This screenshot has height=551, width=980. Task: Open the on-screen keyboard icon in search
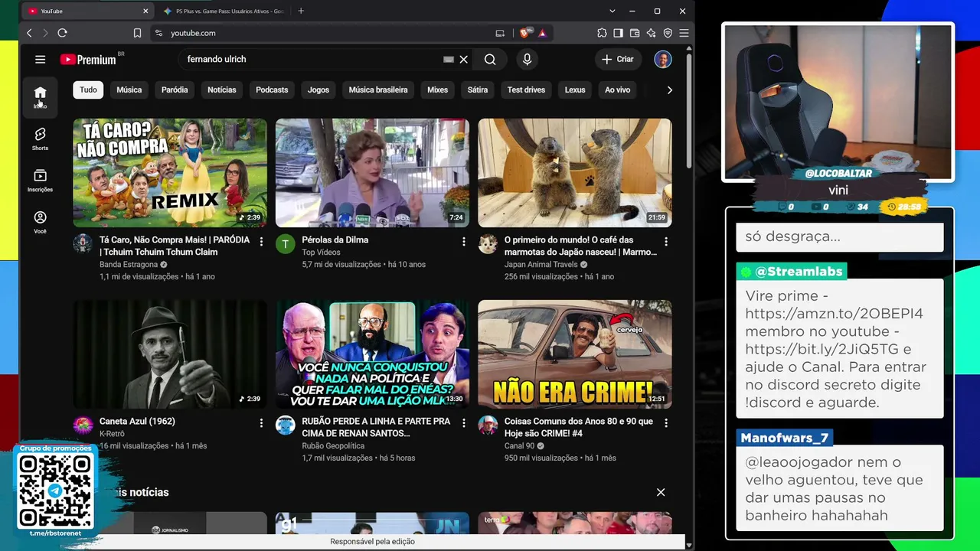tap(449, 60)
